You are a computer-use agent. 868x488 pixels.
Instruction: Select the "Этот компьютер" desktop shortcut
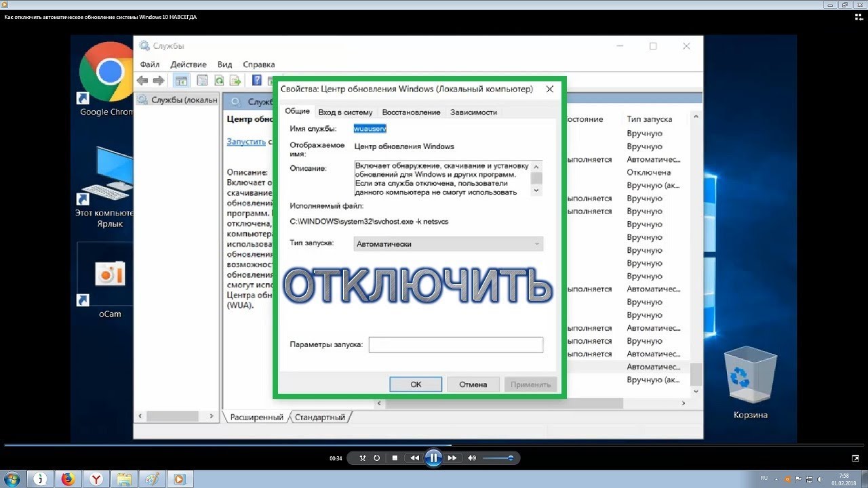coord(106,187)
